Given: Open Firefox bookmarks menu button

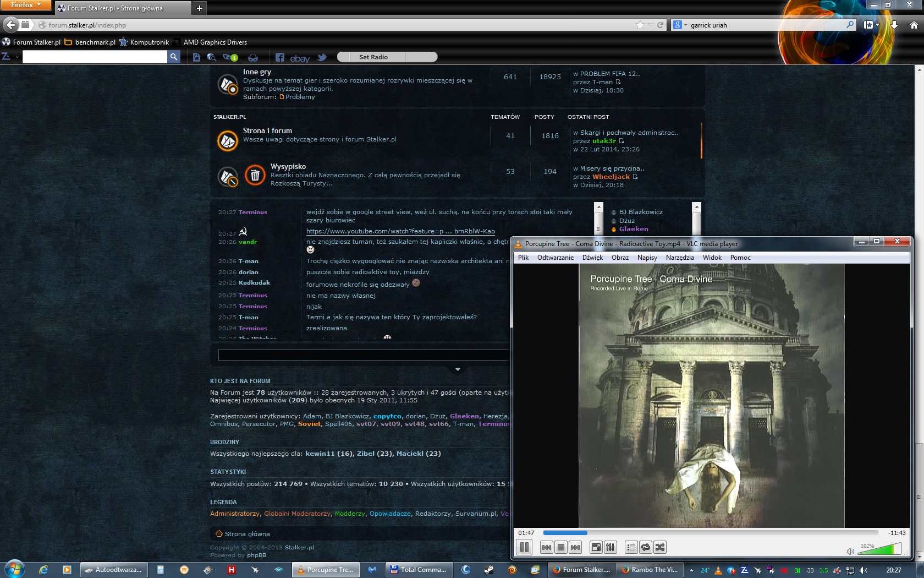Looking at the screenshot, I should click(871, 25).
